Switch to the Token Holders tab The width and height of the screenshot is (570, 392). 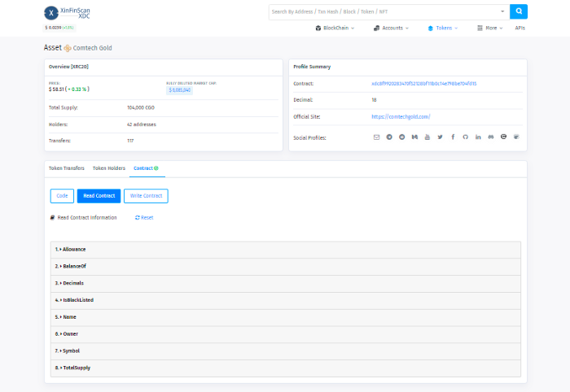(x=109, y=168)
